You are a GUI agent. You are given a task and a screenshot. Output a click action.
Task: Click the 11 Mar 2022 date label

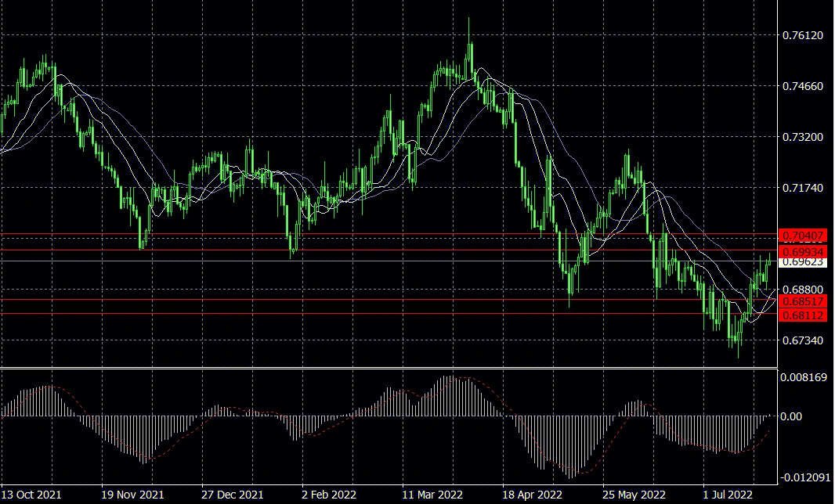[432, 495]
